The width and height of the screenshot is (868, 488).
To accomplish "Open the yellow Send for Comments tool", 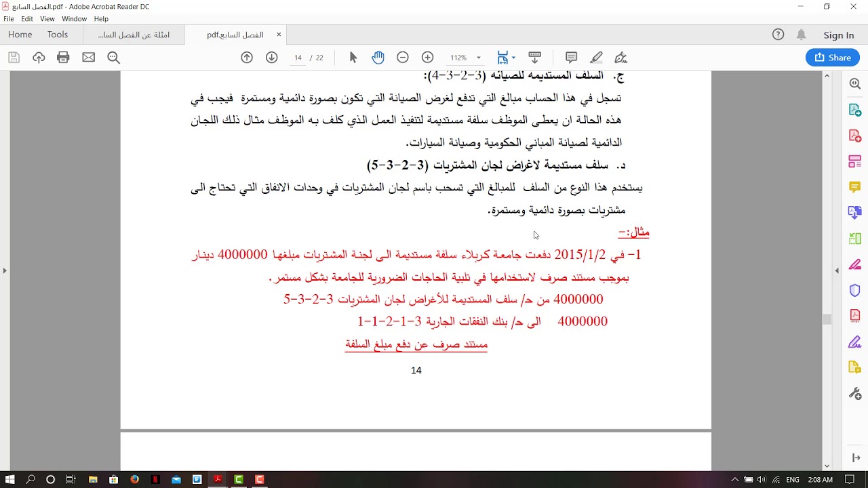I will click(x=854, y=367).
